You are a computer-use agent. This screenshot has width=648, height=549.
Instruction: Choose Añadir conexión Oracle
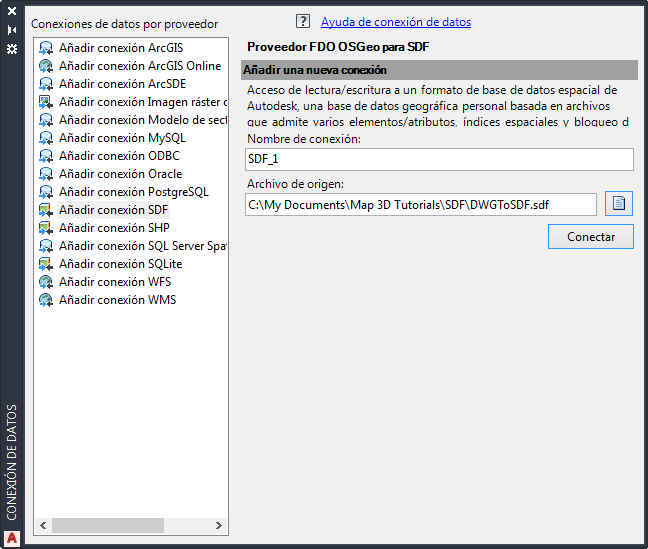pos(120,174)
